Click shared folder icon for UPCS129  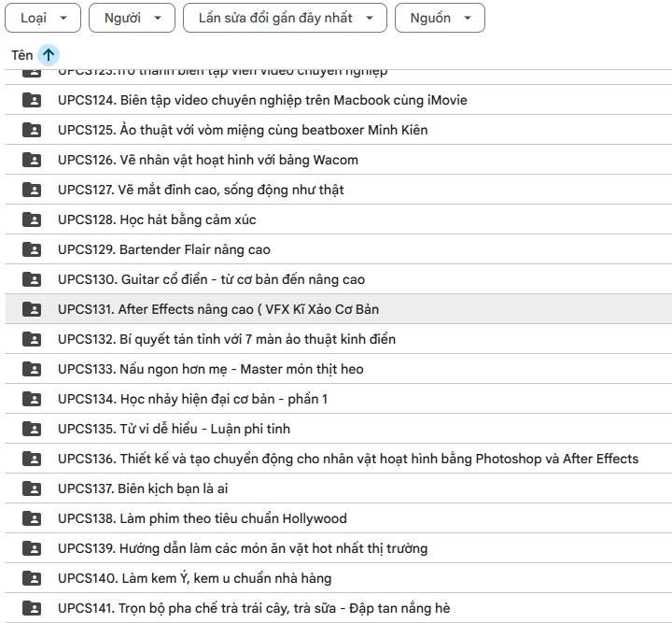(32, 249)
